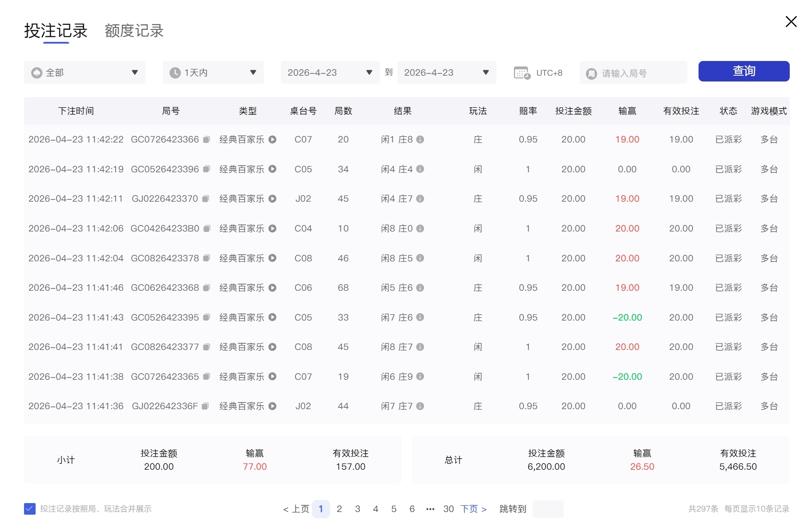Play video replay for the 11:42:06 bet
812x524 pixels.
point(273,228)
